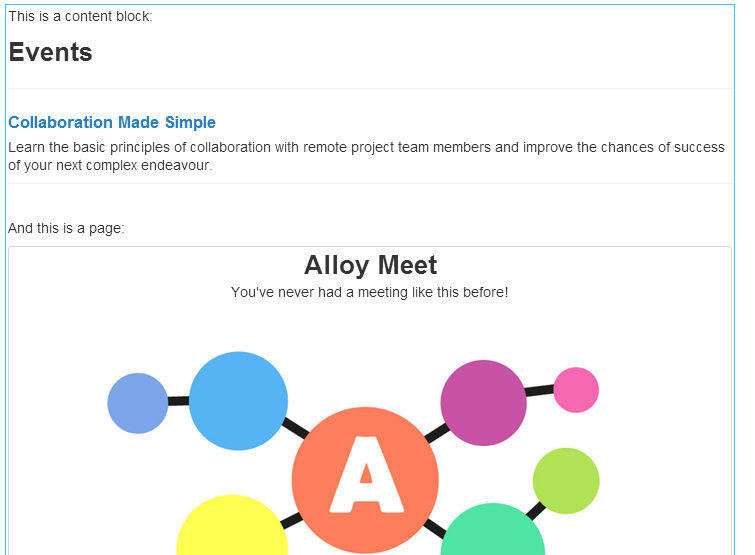
Task: Select the small periwinkle blue circle
Action: (x=138, y=403)
